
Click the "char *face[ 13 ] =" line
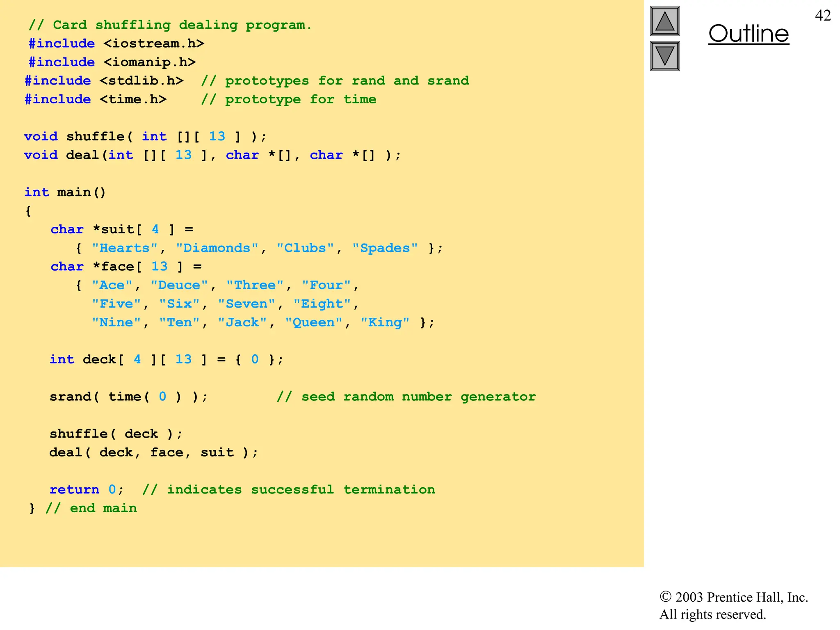tap(126, 267)
